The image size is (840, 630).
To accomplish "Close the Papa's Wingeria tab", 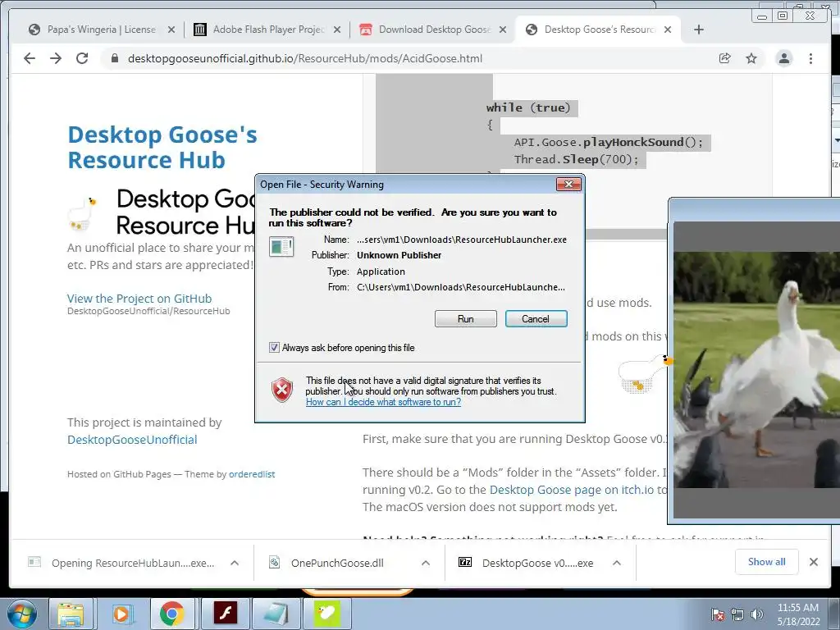I will point(171,30).
